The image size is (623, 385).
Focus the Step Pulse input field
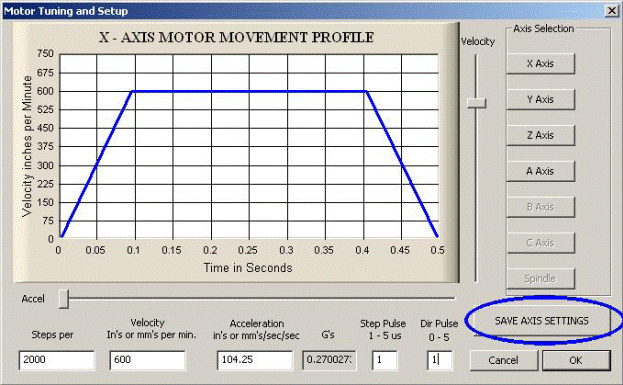point(385,360)
